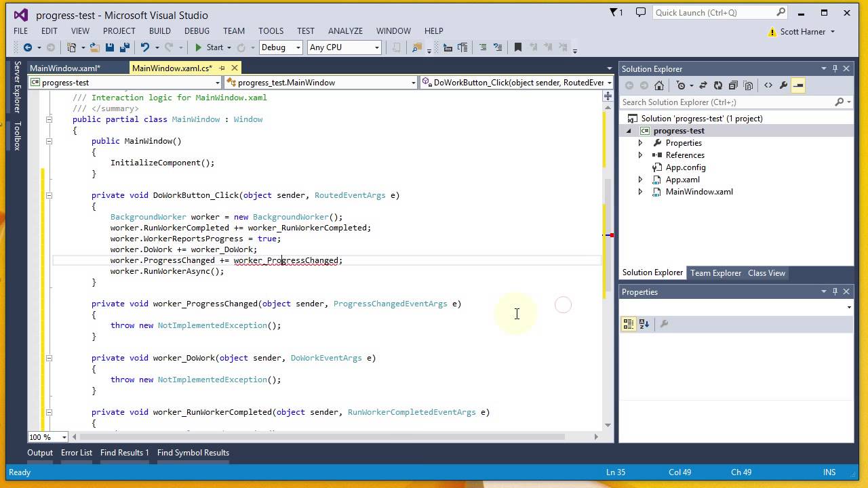Click the Pending Changes Filter clock icon
This screenshot has height=488, width=868.
click(682, 85)
